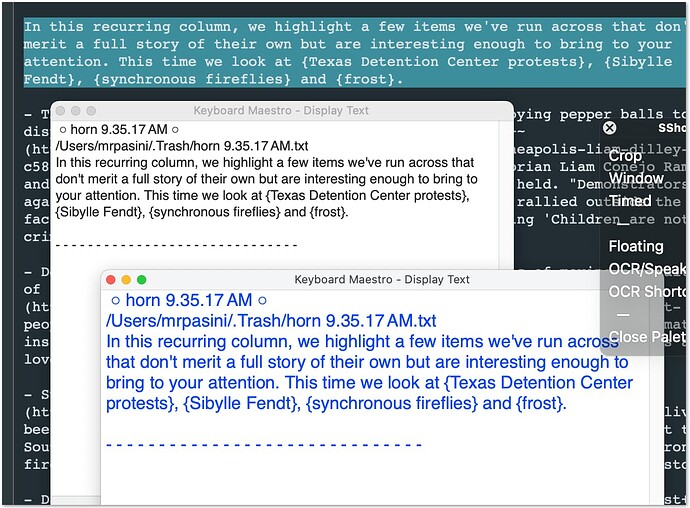
Task: Close the SShot palette with the X icon
Action: click(610, 128)
